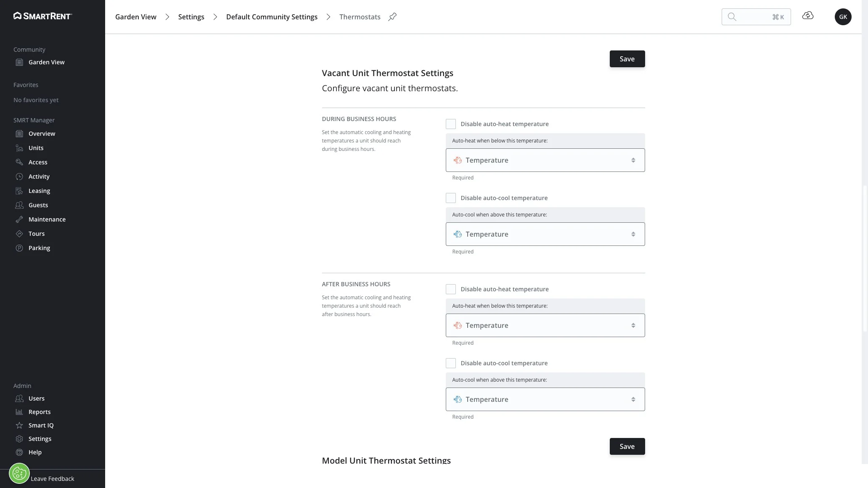Click the Leasing sidebar icon

coord(19,191)
